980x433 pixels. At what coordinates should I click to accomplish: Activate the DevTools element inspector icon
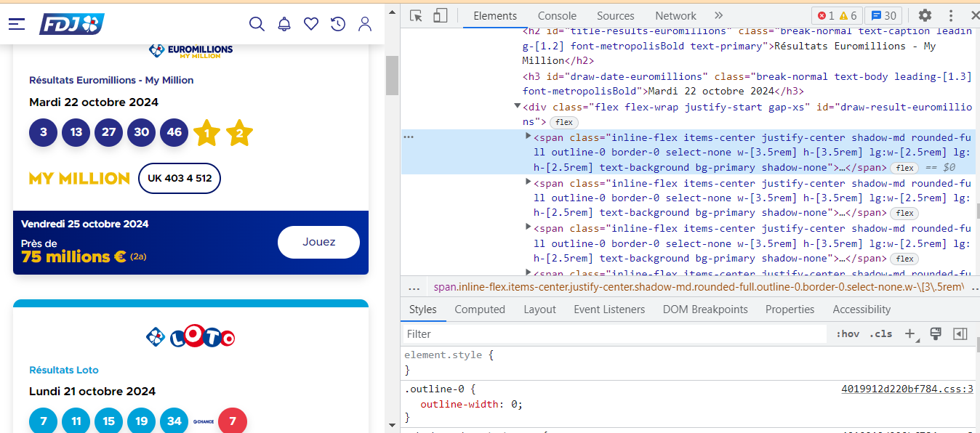(x=416, y=16)
